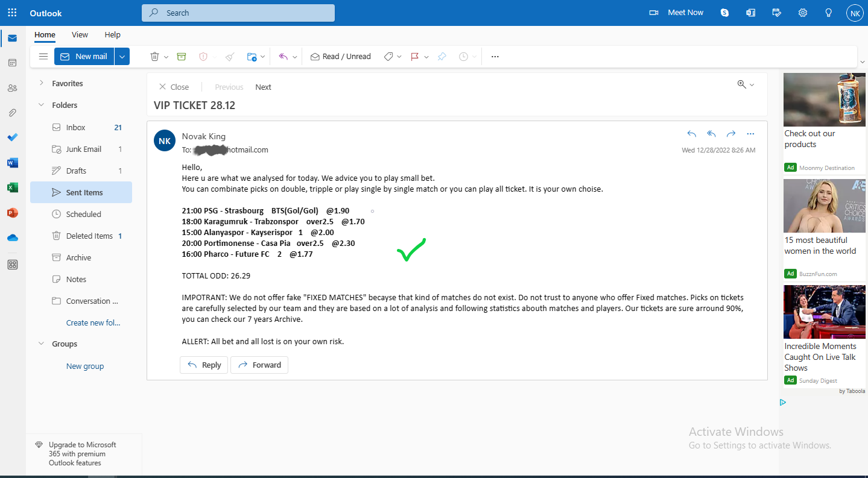Open the My Day calendar-check icon

777,13
